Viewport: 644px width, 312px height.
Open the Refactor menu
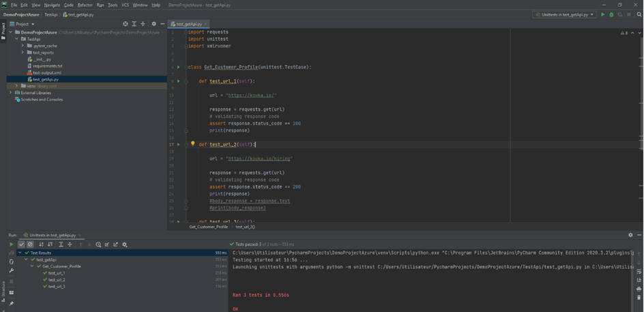[x=85, y=5]
